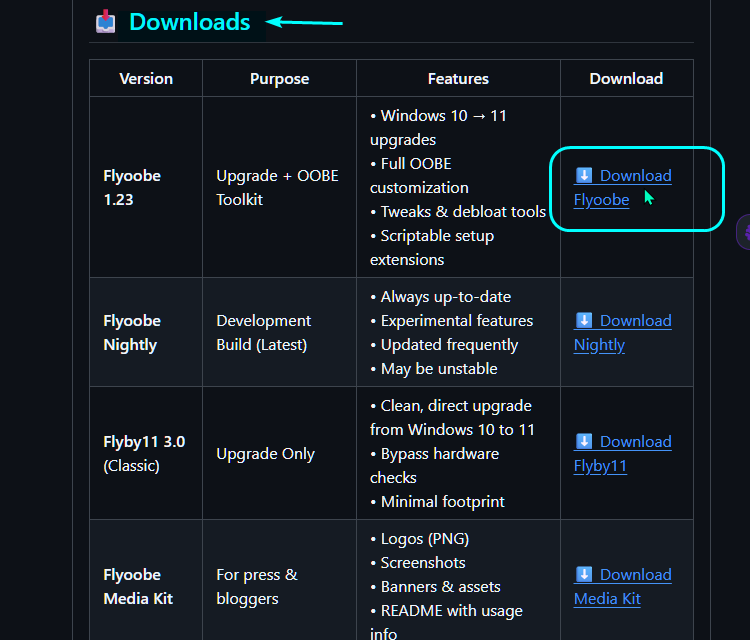This screenshot has width=750, height=640.
Task: Open the Download Media Kit link
Action: (622, 586)
